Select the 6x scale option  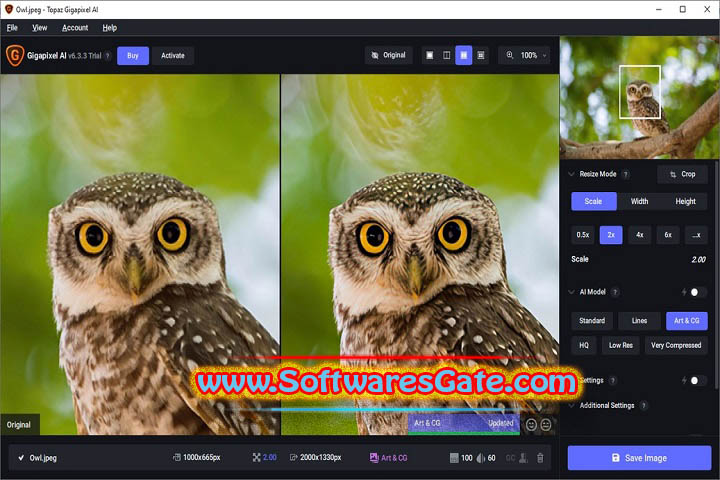668,235
